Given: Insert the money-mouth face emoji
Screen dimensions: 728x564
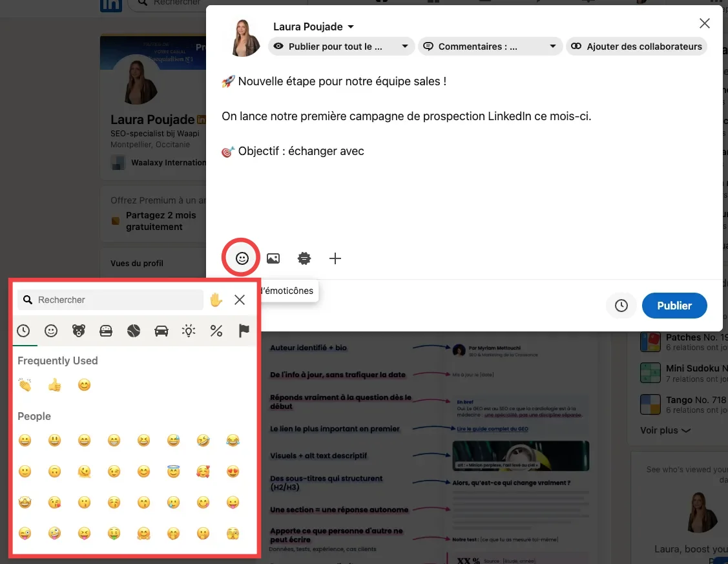Looking at the screenshot, I should pyautogui.click(x=114, y=534).
